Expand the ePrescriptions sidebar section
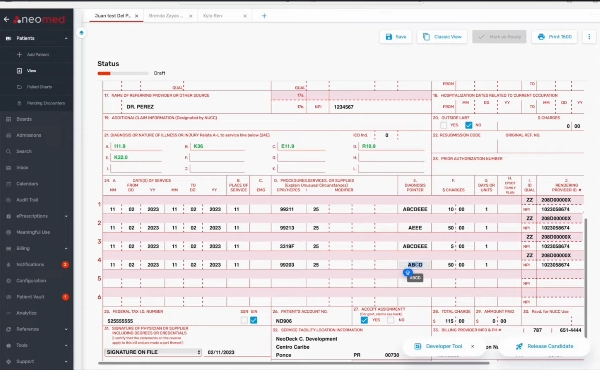This screenshot has height=370, width=600. click(66, 216)
